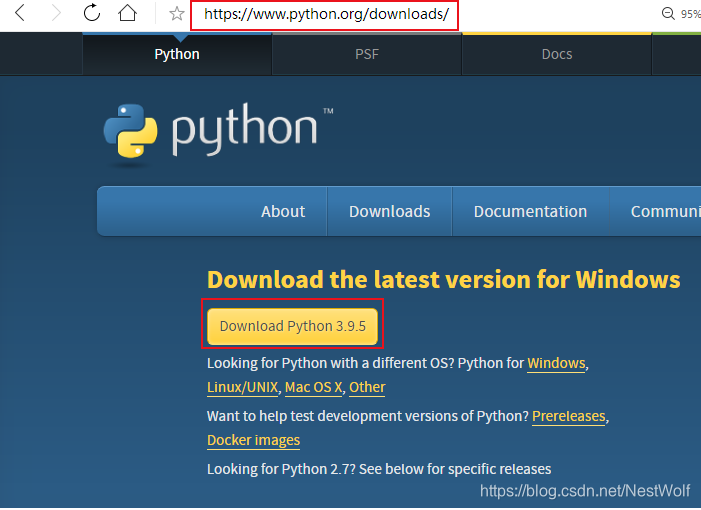This screenshot has height=510, width=701.
Task: Click the browser back arrow
Action: point(19,13)
